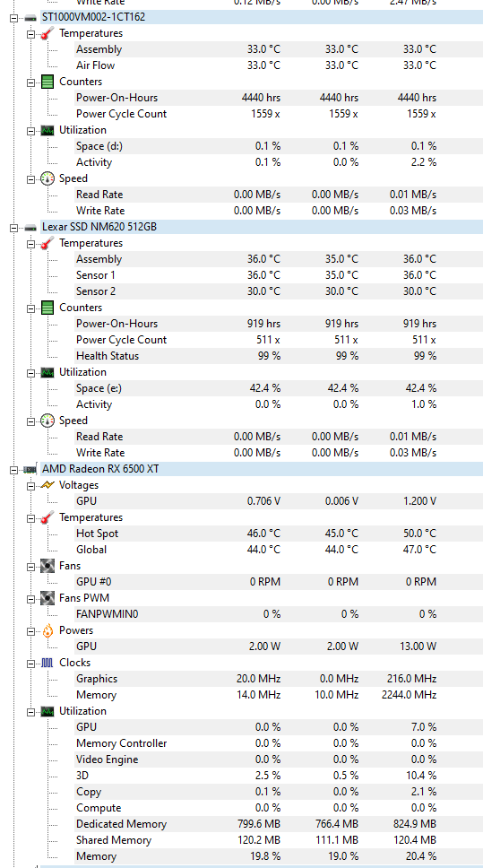Collapse Counters under ST1000VM002
Image resolution: width=483 pixels, height=868 pixels.
[31, 82]
